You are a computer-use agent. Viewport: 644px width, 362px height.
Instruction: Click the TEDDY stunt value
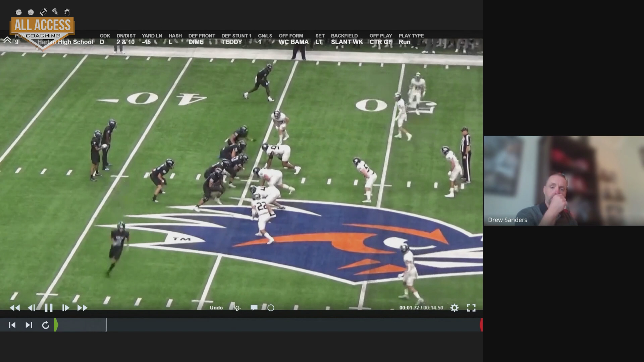pos(232,42)
